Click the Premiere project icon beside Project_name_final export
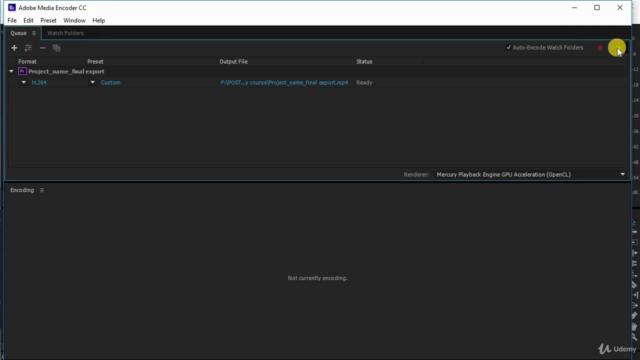The height and width of the screenshot is (360, 640). tap(22, 71)
